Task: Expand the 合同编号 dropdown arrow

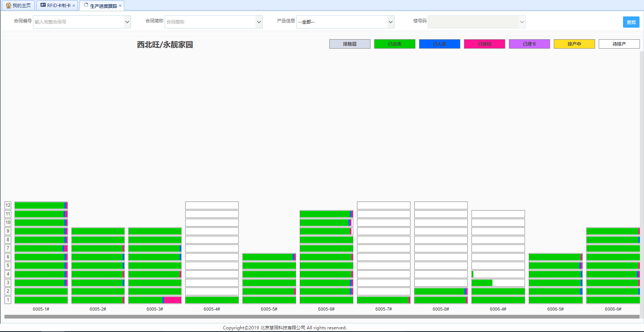Action: click(x=127, y=22)
